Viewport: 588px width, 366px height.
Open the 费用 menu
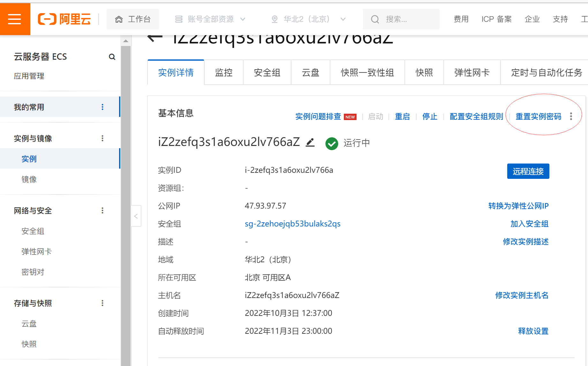coord(461,19)
